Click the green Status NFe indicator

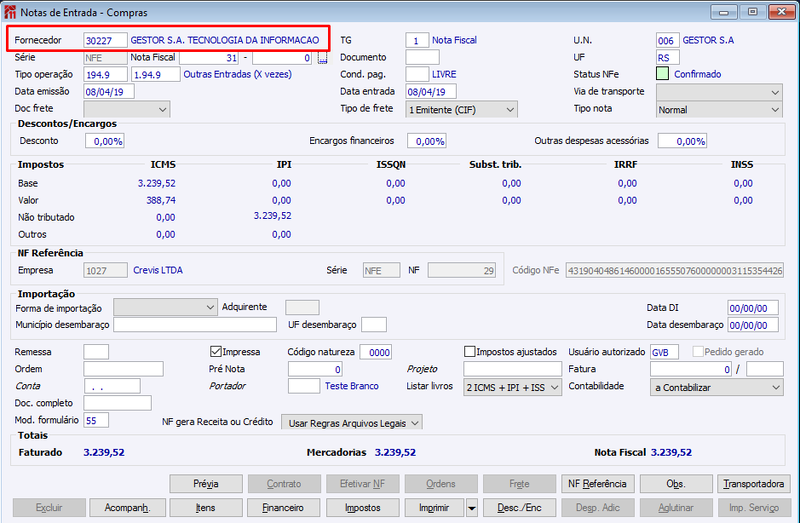[x=662, y=74]
